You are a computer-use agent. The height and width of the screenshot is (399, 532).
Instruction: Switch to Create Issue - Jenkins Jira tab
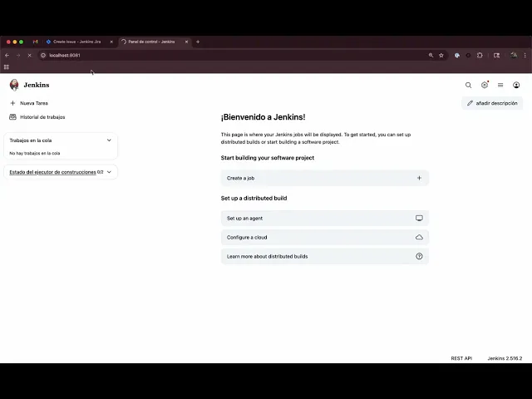point(77,42)
